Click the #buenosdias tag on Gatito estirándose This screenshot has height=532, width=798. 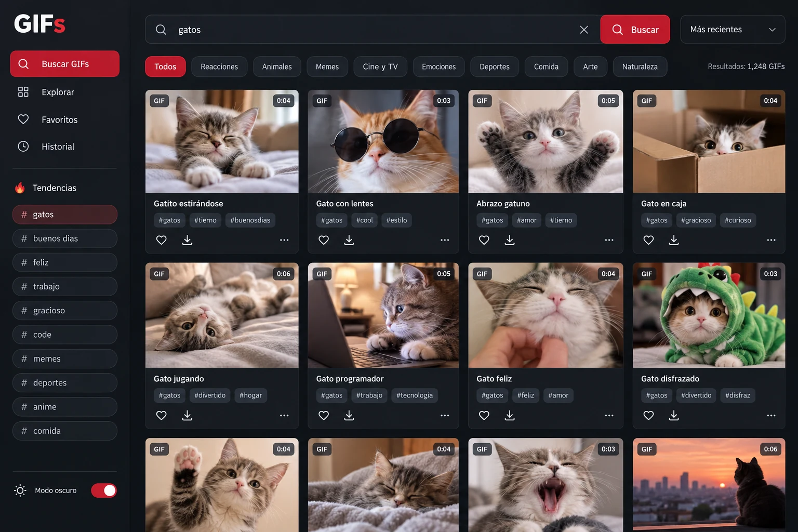(250, 220)
